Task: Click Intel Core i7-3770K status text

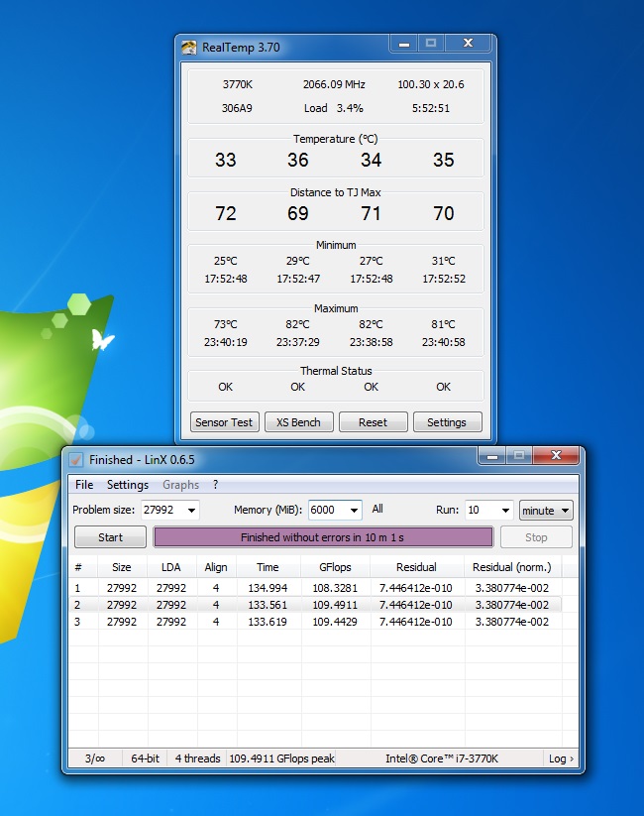Action: [442, 758]
